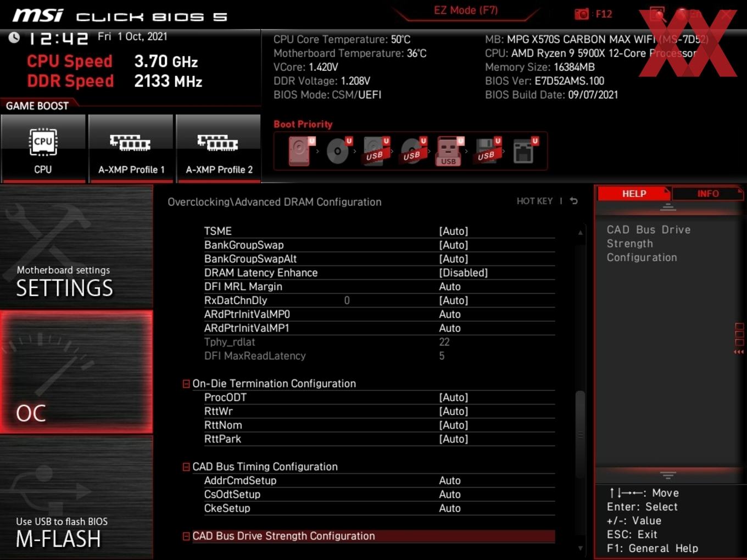
Task: Click the BIOS Mode CSM/UEFI text
Action: point(327,95)
